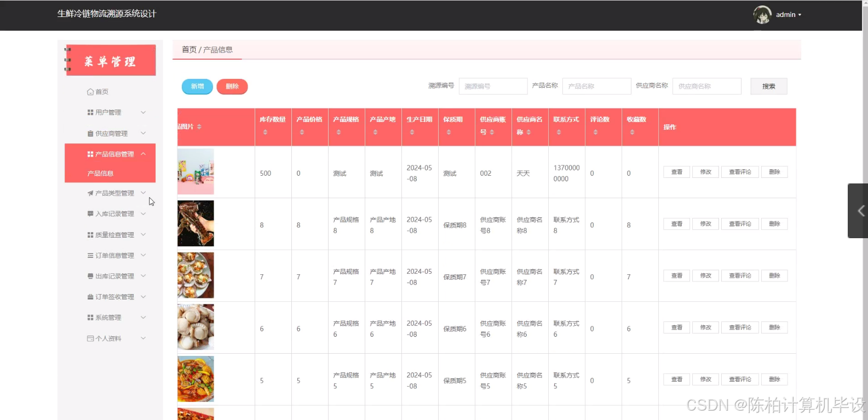The height and width of the screenshot is (420, 868).
Task: Expand the 出库记录管理 menu chevron
Action: (x=143, y=276)
